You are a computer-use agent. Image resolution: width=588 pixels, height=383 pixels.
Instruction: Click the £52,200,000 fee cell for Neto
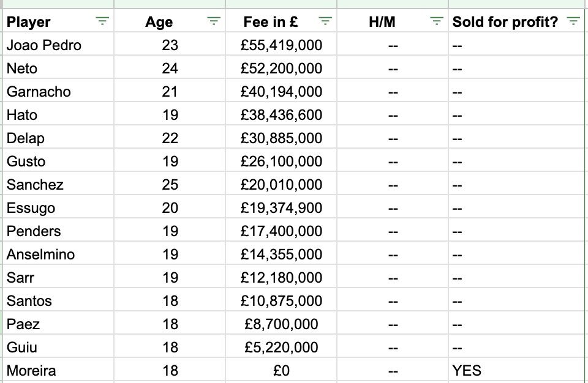coord(281,68)
